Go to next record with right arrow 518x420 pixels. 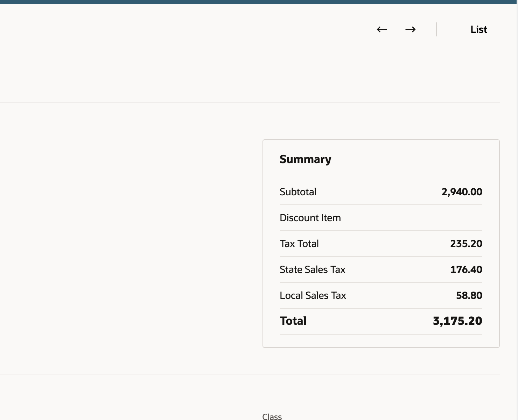click(x=411, y=29)
